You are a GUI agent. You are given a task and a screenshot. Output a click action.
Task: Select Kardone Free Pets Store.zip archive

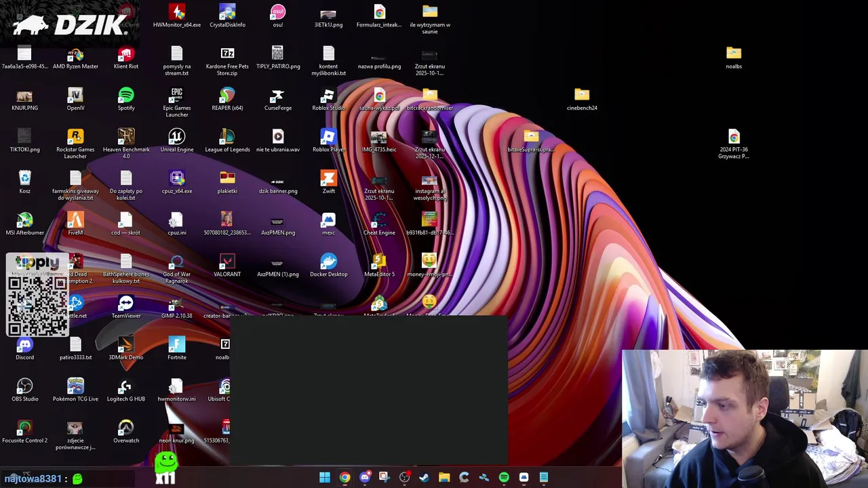pos(227,61)
